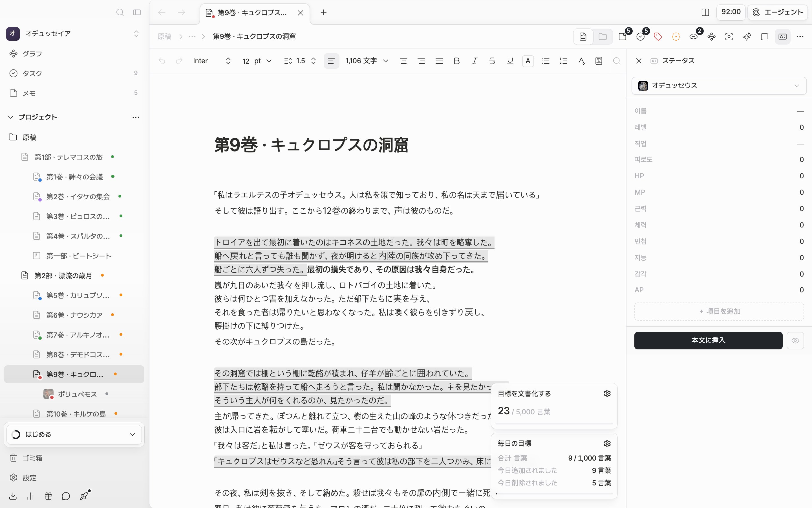Click + 項目を追加 to add an item
This screenshot has width=812, height=508.
719,312
